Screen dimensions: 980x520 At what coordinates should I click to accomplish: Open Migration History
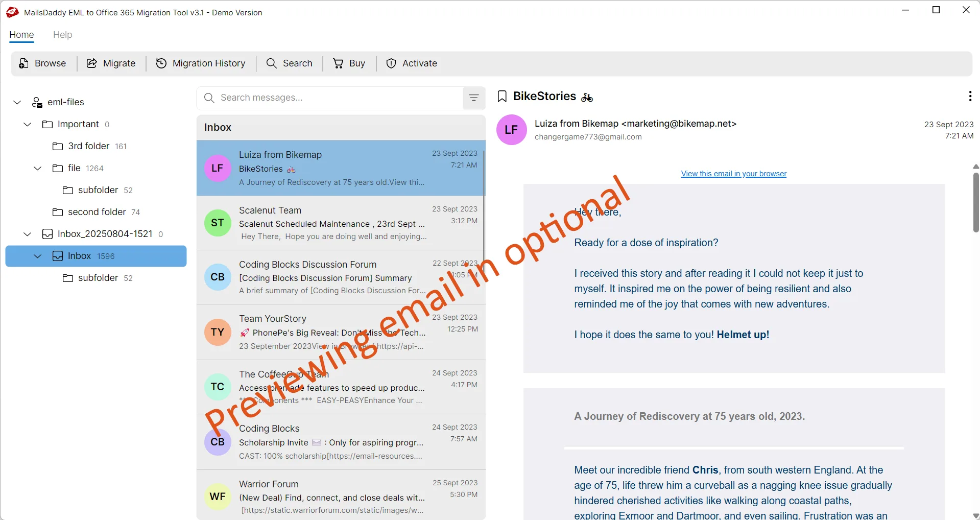point(161,63)
